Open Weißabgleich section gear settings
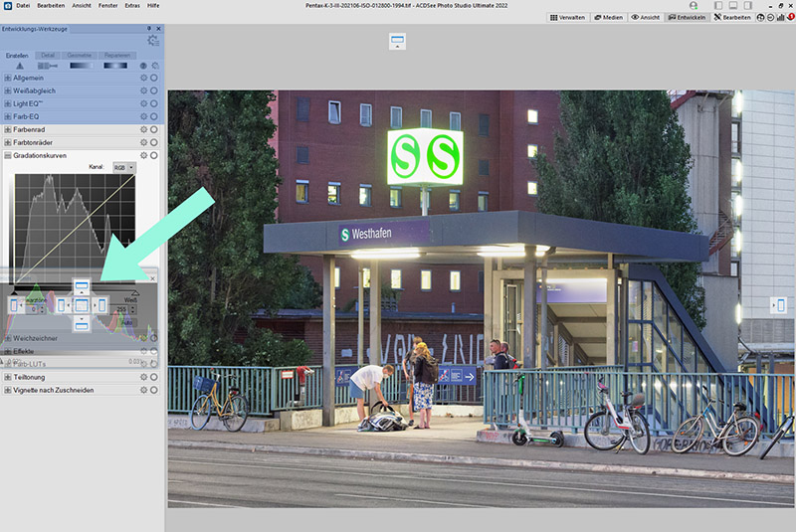 coord(143,90)
